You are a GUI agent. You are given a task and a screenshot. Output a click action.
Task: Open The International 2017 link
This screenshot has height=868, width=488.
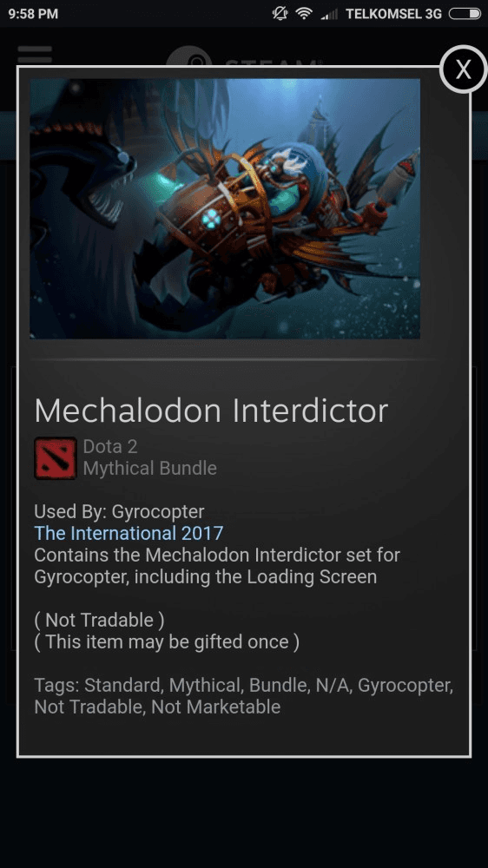tap(129, 533)
